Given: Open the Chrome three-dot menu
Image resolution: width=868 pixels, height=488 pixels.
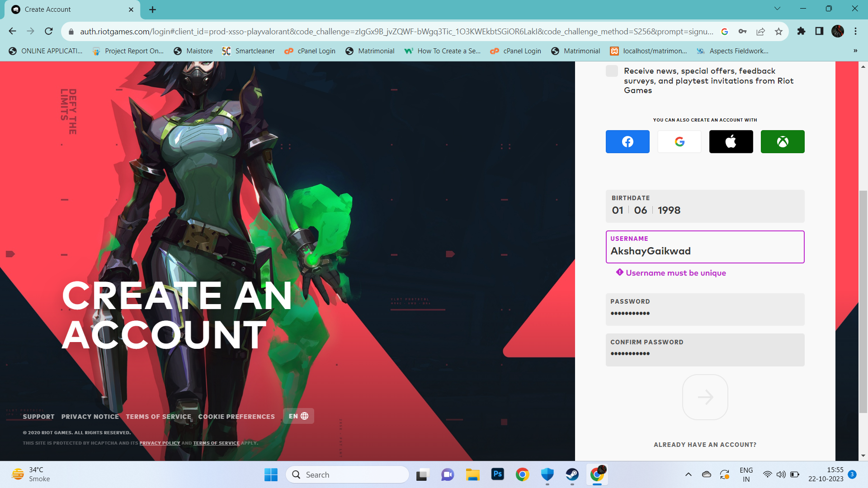Looking at the screenshot, I should click(x=855, y=31).
